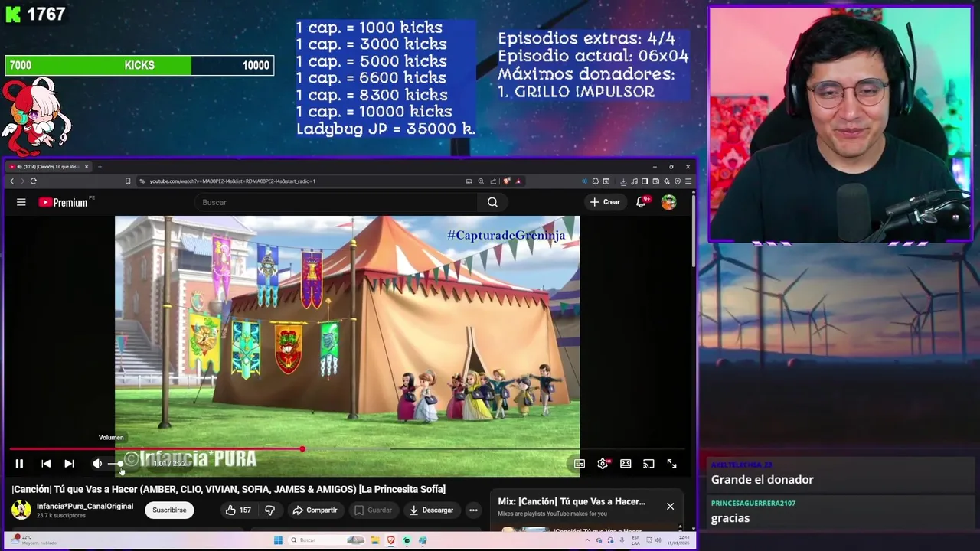This screenshot has width=980, height=551.
Task: Open browser downloads icon
Action: 623,181
